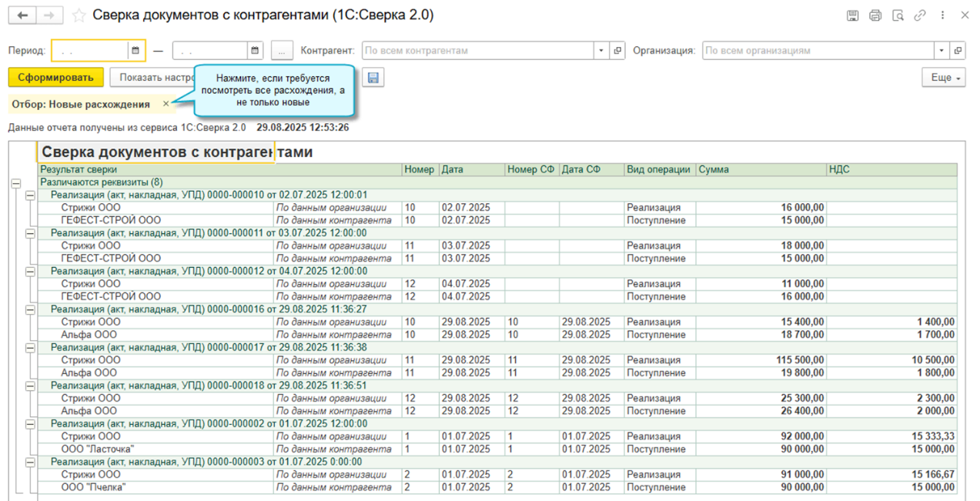The height and width of the screenshot is (501, 980).
Task: Remove the 'Новые расхождения' filter
Action: point(166,104)
